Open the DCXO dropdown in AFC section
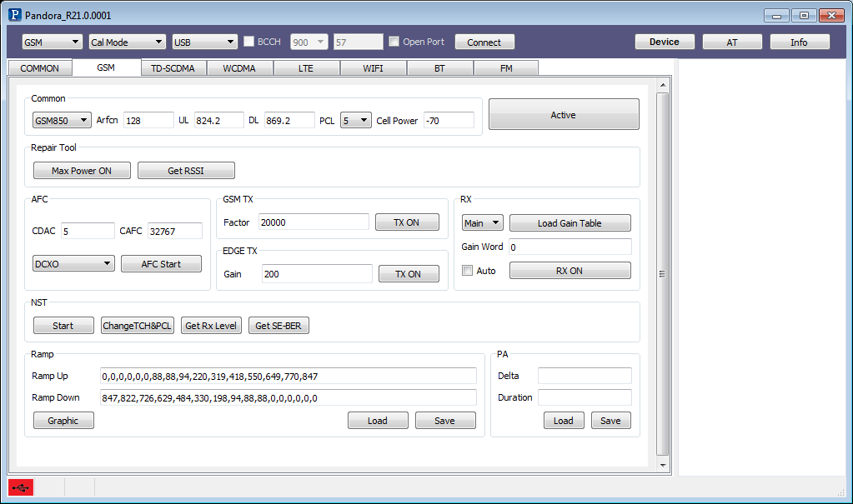This screenshot has width=853, height=504. click(x=73, y=262)
